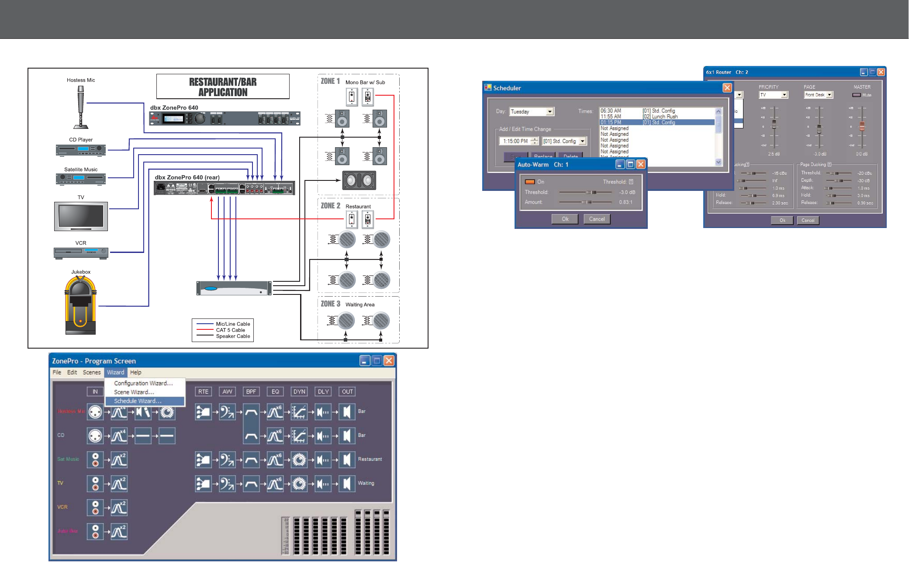Open first Bar row output speaker block
909x588 pixels.
[x=347, y=412]
